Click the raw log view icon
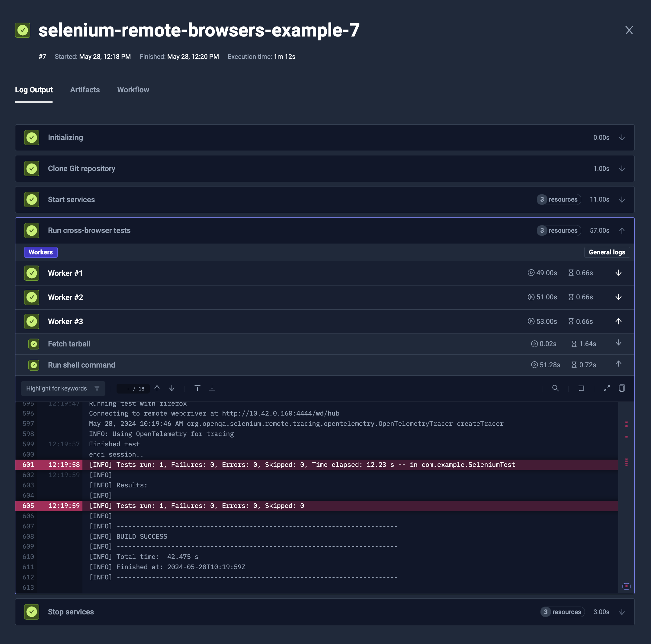651x644 pixels. pos(621,388)
